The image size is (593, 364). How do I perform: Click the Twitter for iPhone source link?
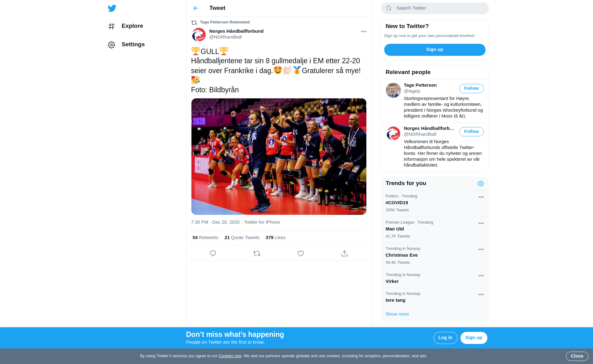point(262,222)
